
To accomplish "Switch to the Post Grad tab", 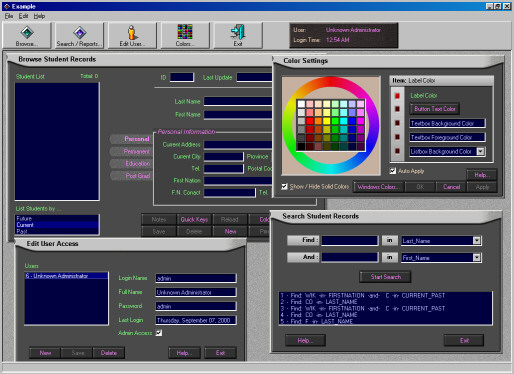I will tap(132, 176).
